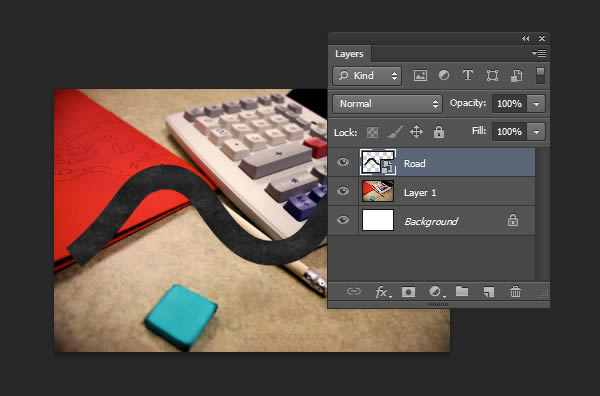This screenshot has width=600, height=396.
Task: Click the smart object filter icon
Action: click(x=517, y=75)
